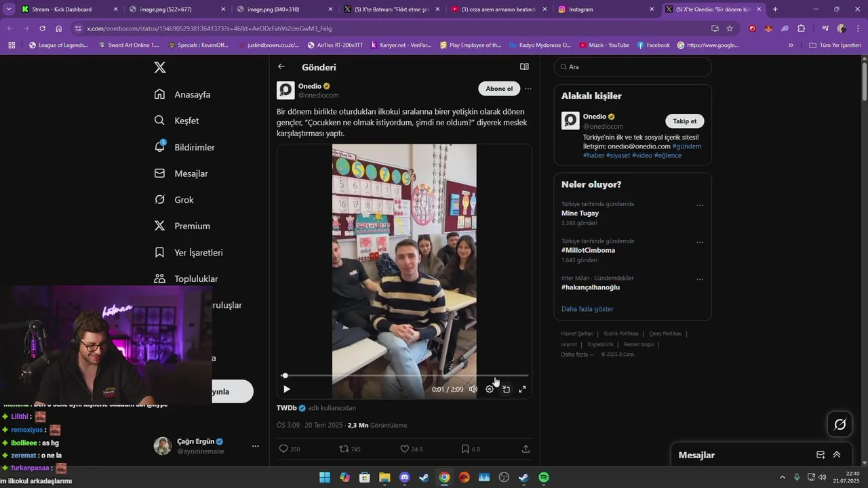The width and height of the screenshot is (868, 488).
Task: Open more options for #MillotCimboma trend
Action: click(700, 243)
